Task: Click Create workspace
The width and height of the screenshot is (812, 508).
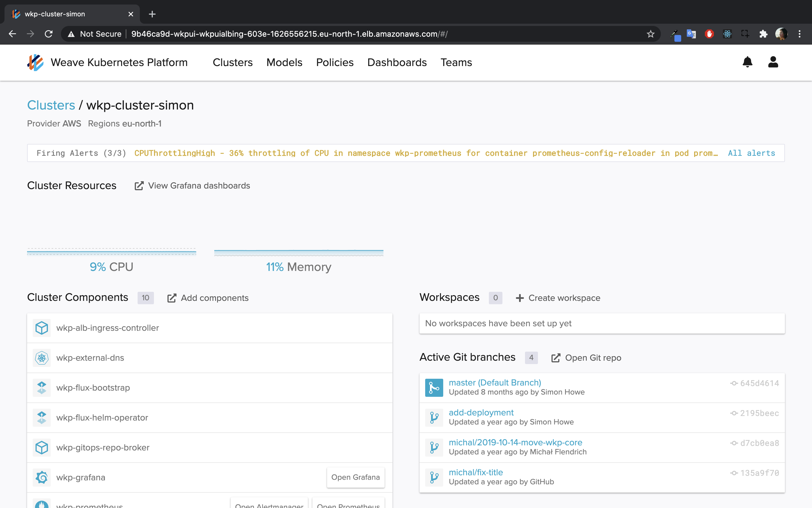Action: coord(558,298)
